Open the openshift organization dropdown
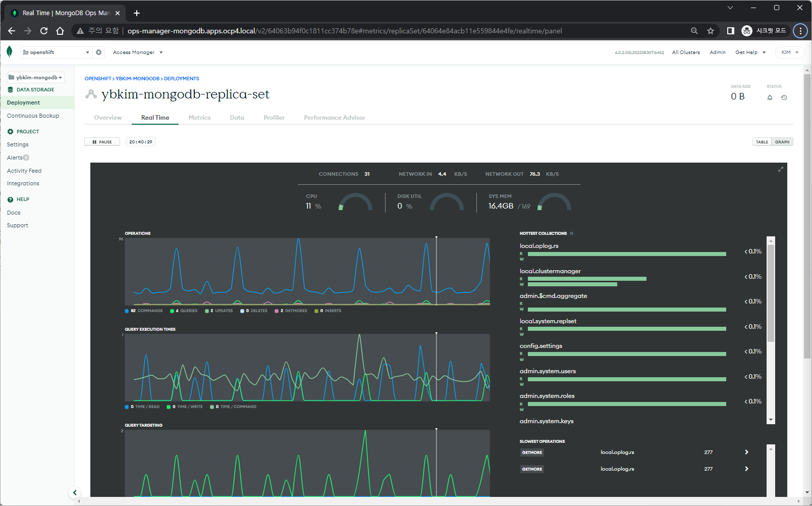812x506 pixels. [56, 52]
